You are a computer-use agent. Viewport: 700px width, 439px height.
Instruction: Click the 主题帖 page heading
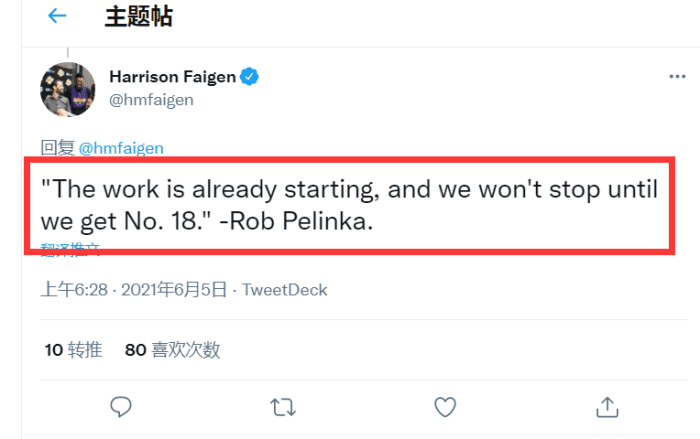point(138,16)
